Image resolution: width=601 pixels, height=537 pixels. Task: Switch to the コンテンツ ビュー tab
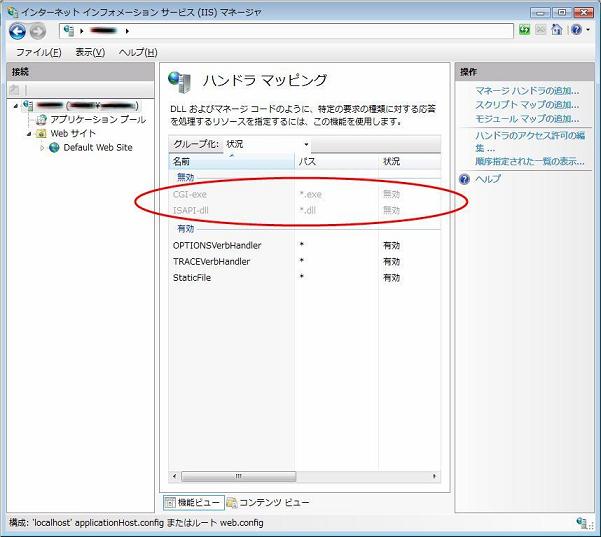tap(268, 502)
